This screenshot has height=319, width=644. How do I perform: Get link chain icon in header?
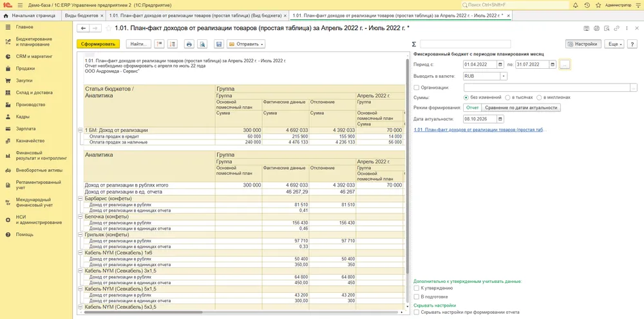point(616,28)
